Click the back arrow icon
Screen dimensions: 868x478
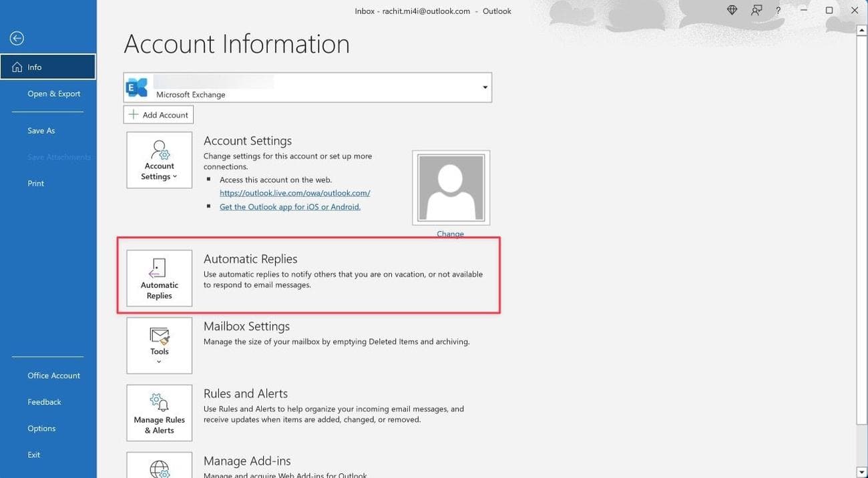[x=17, y=39]
